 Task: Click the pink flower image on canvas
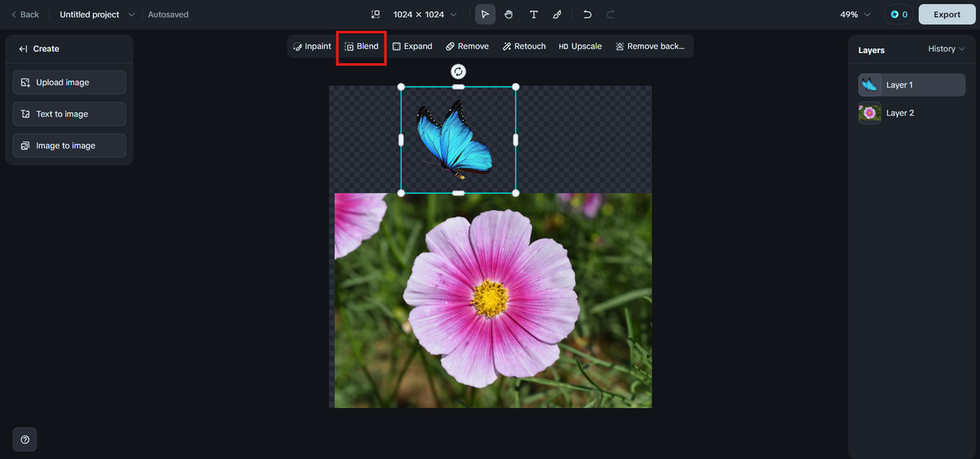(x=493, y=300)
